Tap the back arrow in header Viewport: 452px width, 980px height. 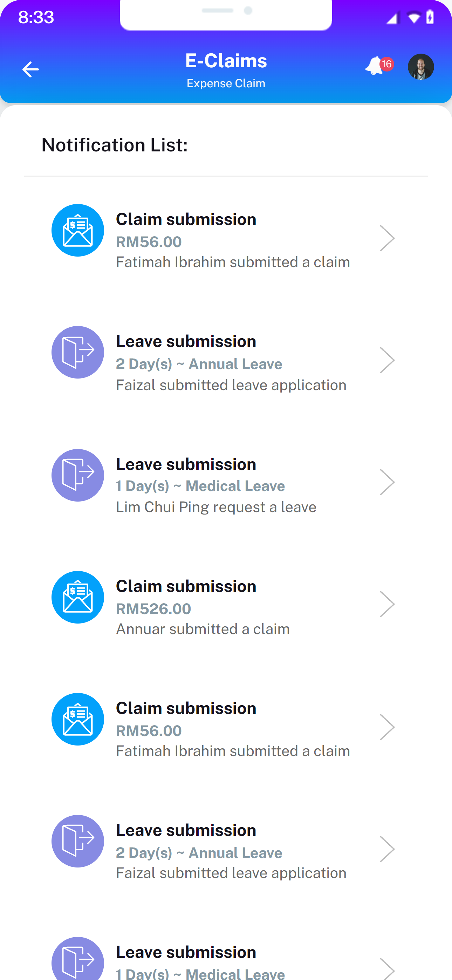click(30, 69)
